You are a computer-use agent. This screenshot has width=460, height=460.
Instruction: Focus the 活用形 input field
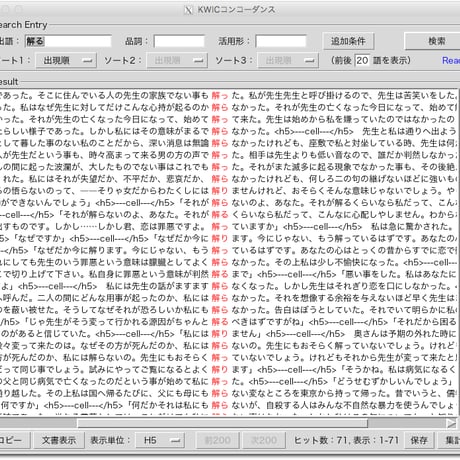click(x=281, y=41)
